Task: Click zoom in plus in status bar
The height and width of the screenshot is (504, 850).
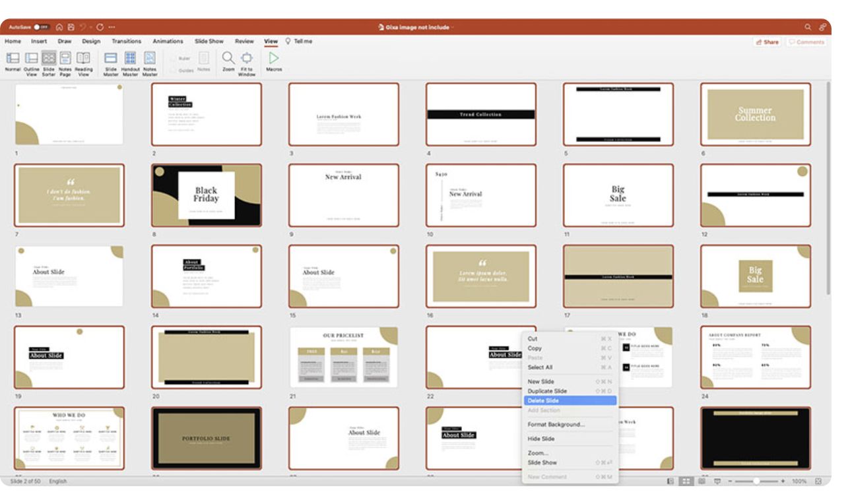Action: pos(783,482)
